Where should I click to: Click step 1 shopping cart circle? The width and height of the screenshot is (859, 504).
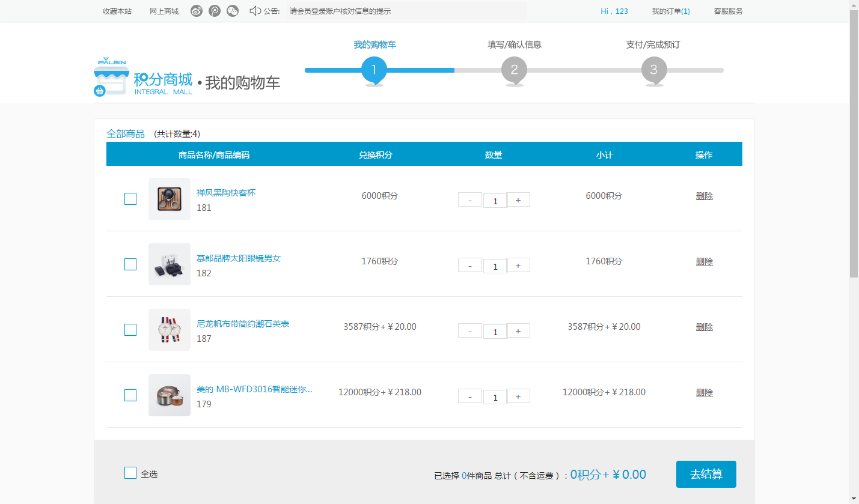(x=374, y=70)
